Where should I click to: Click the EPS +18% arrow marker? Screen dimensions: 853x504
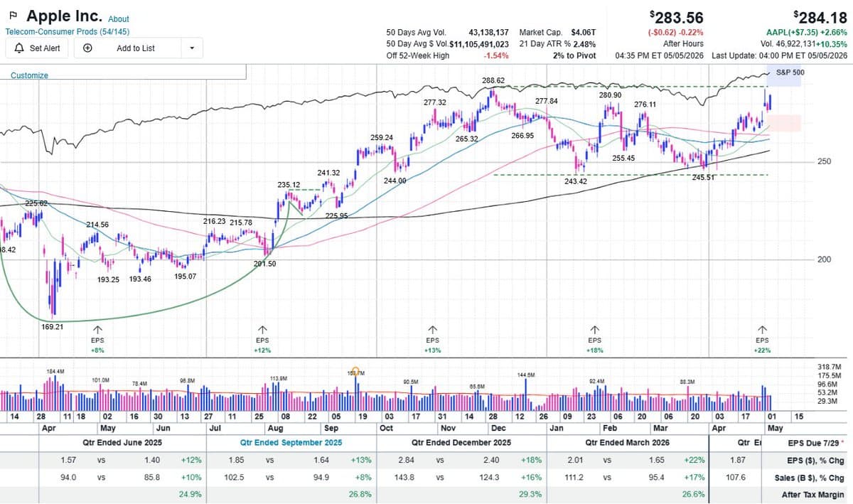pos(594,330)
